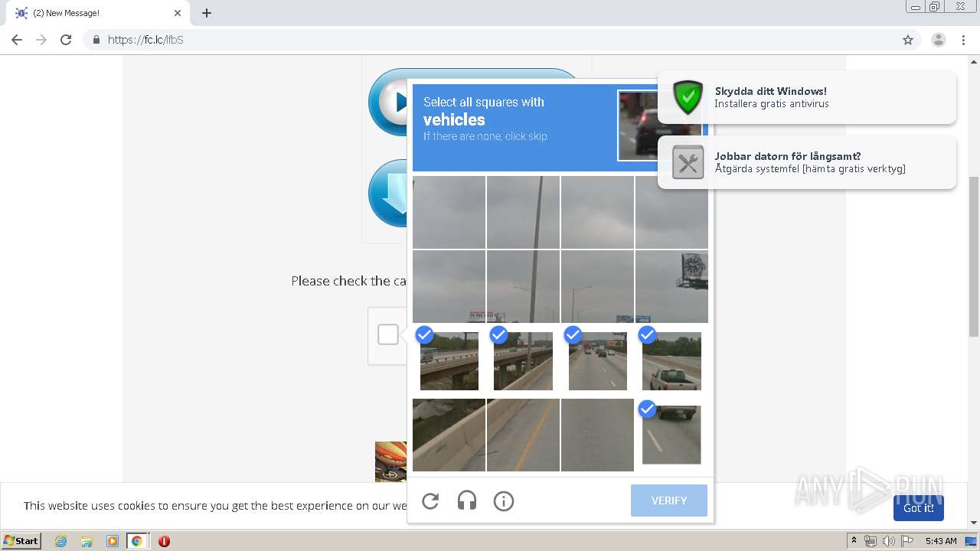Deselect the highway traffic tile
This screenshot has width=980, height=551.
coord(597,360)
